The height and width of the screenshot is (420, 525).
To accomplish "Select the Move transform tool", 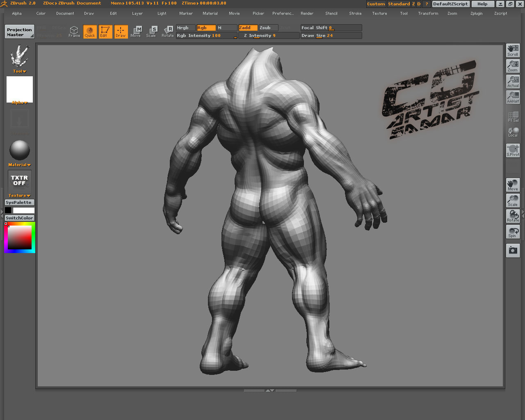I will click(135, 32).
